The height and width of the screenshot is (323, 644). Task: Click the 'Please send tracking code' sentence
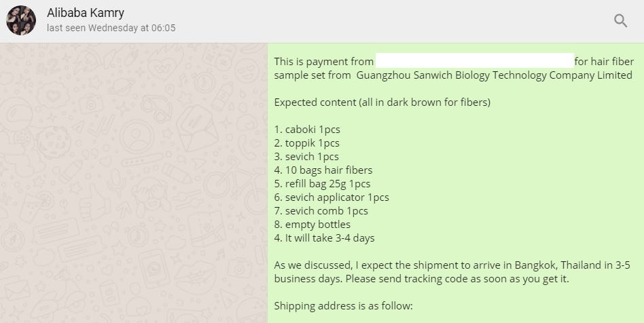[457, 279]
